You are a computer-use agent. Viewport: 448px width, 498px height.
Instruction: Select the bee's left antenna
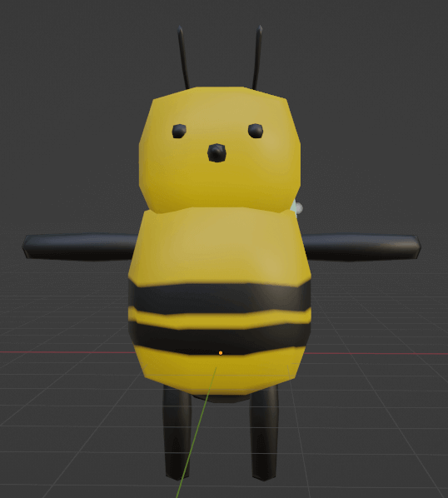coord(183,57)
